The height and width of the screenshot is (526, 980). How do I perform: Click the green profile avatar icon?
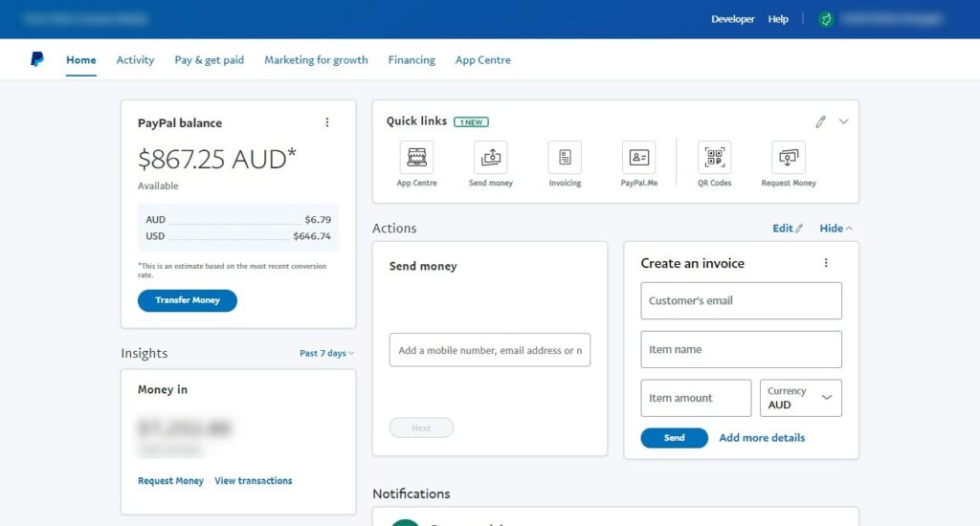[x=826, y=19]
